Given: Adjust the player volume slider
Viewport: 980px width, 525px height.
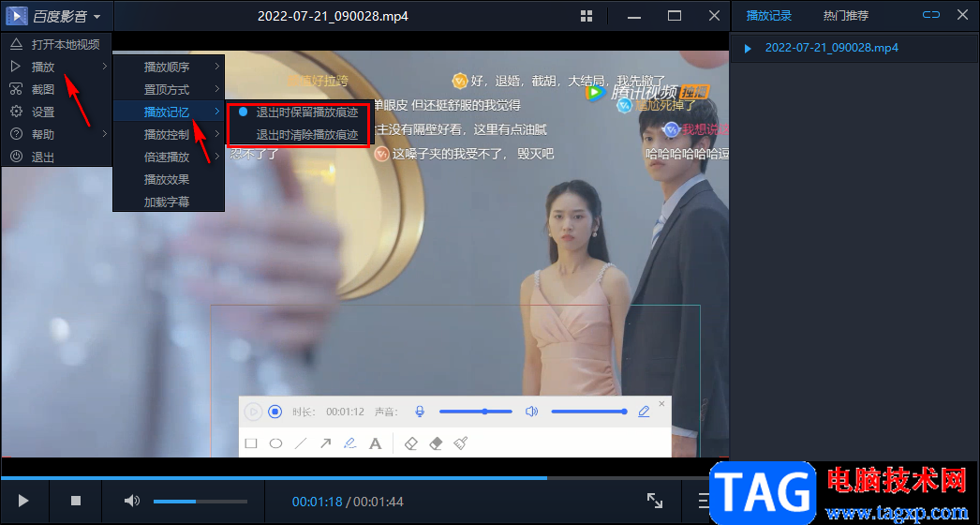Looking at the screenshot, I should [x=200, y=502].
